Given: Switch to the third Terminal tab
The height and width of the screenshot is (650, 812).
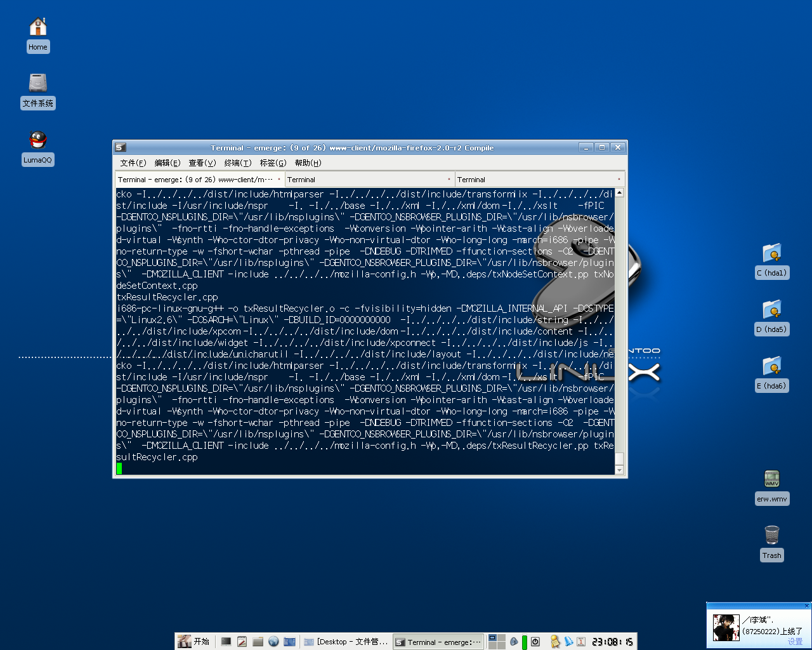Looking at the screenshot, I should pos(540,180).
